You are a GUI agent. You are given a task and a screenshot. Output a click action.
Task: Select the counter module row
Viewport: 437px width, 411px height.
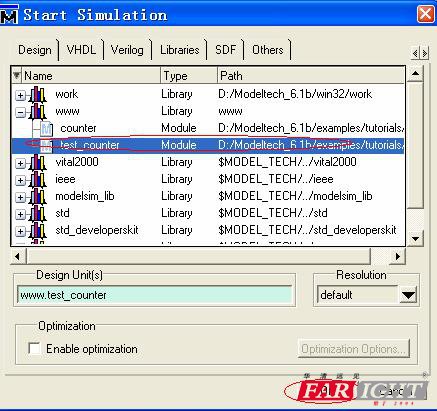(208, 128)
